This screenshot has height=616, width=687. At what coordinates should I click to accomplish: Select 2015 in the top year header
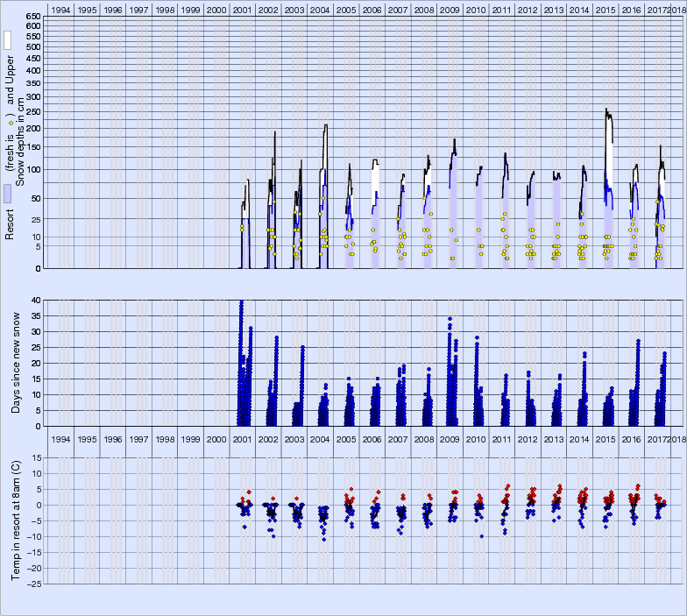(x=606, y=10)
